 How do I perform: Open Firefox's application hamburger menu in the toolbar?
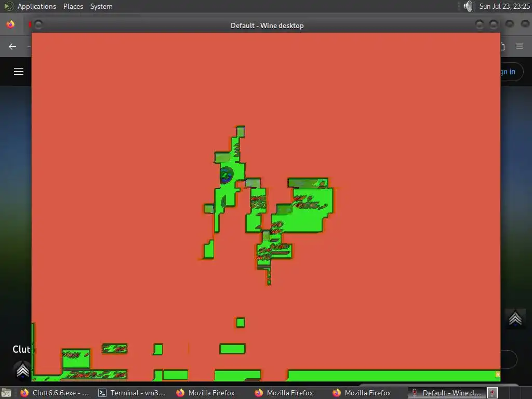click(x=520, y=46)
